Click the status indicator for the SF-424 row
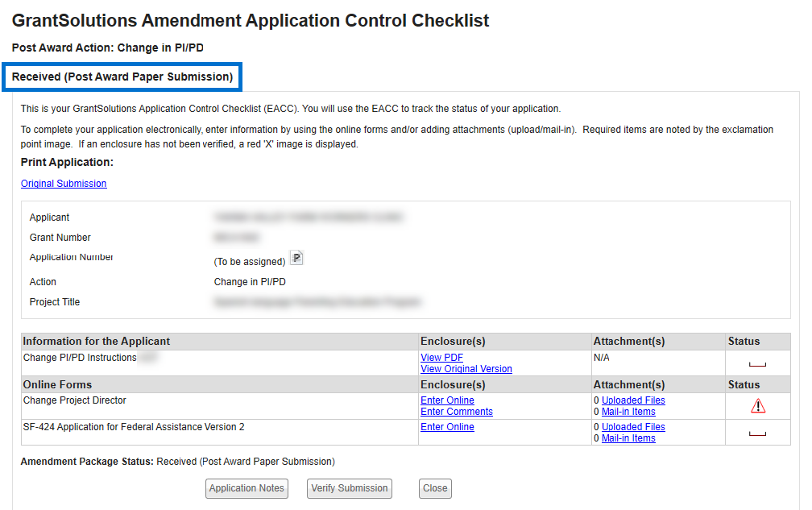 coord(757,433)
